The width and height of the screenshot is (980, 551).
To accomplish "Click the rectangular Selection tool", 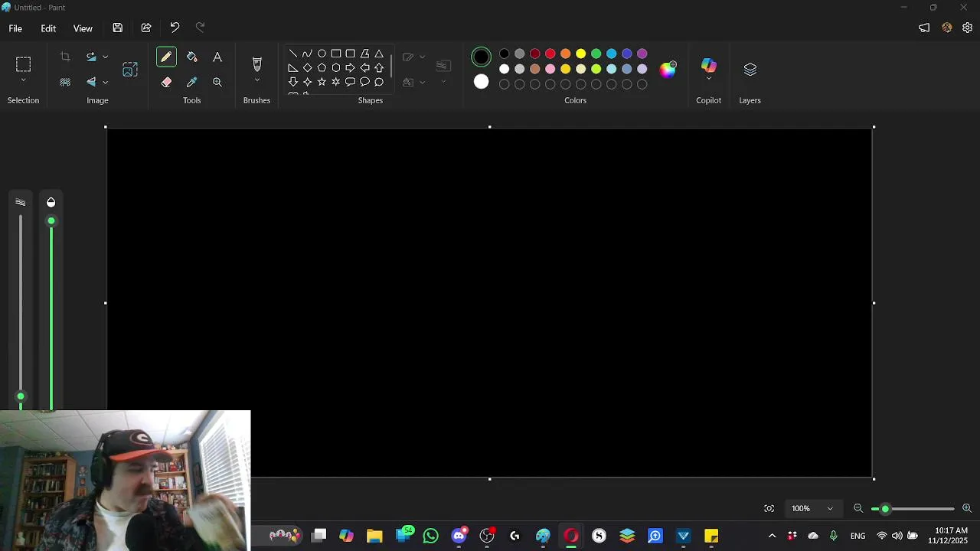I will [23, 64].
